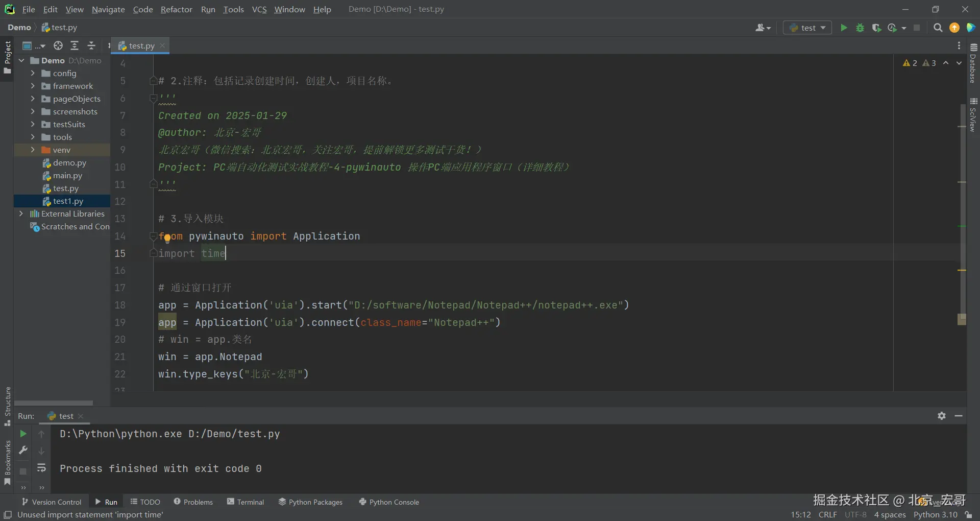
Task: Expand the screenshots folder arrow
Action: tap(33, 111)
